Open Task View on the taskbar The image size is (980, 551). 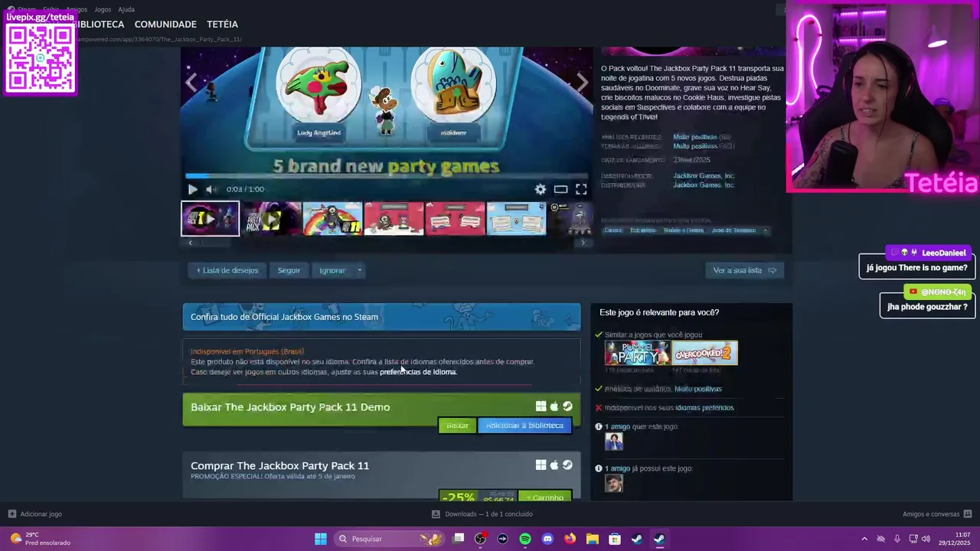click(x=458, y=539)
